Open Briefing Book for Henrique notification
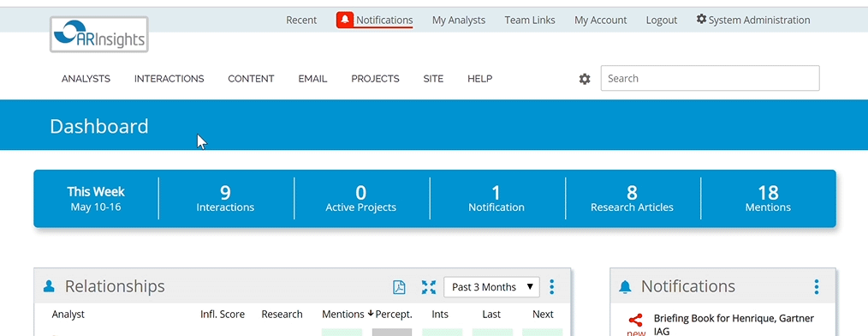Viewport: 868px width, 336px height. pyautogui.click(x=734, y=325)
